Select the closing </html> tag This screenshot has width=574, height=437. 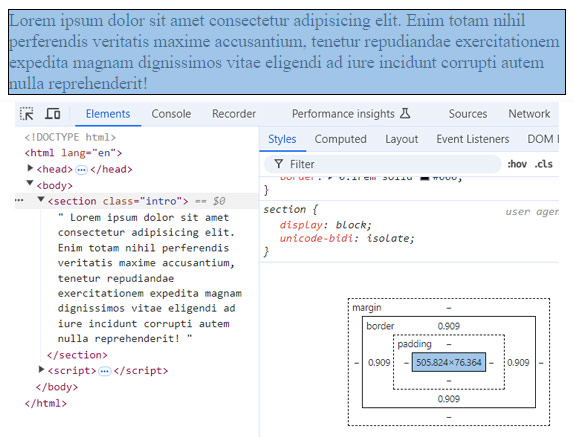45,403
